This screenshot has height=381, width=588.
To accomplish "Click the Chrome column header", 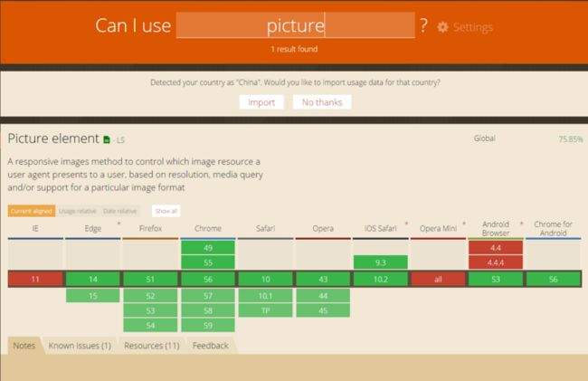I will (208, 228).
